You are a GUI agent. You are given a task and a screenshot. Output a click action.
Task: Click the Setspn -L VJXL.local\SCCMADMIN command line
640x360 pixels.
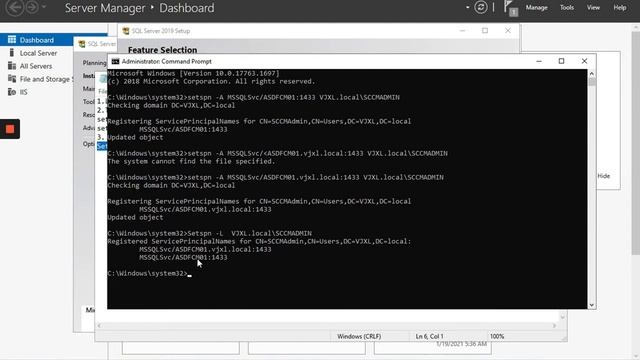coord(209,233)
